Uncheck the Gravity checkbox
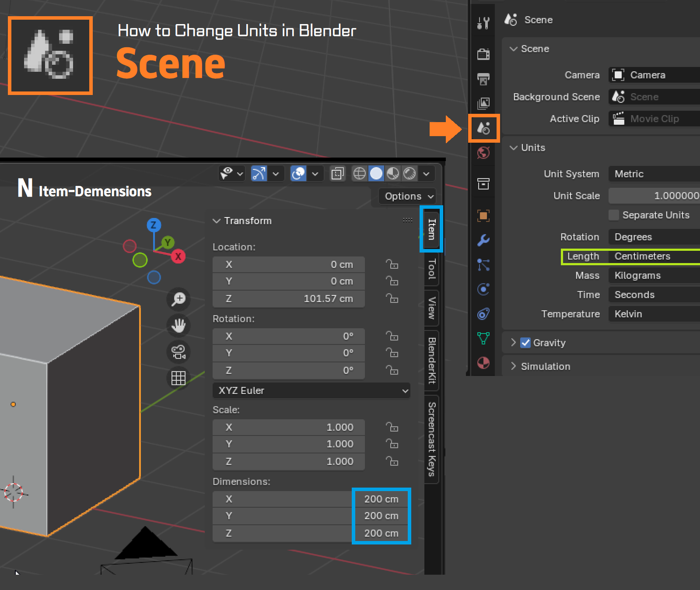Image resolution: width=700 pixels, height=590 pixels. pos(525,343)
